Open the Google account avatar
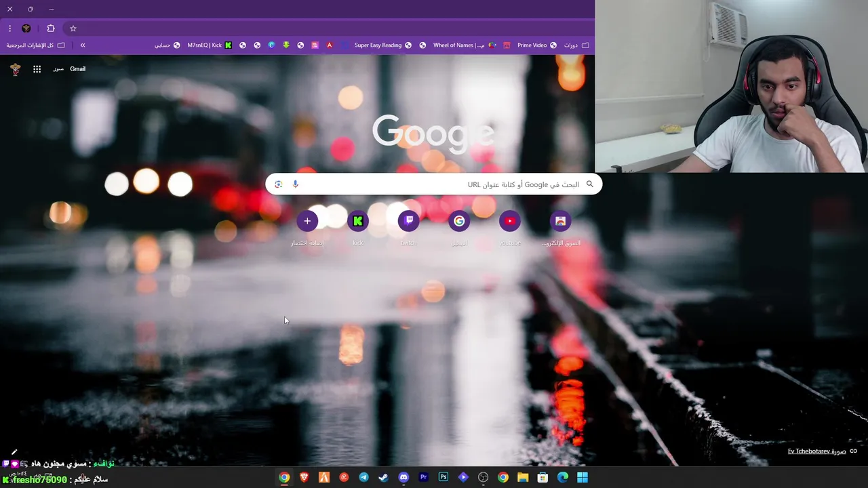The image size is (868, 488). pyautogui.click(x=16, y=69)
